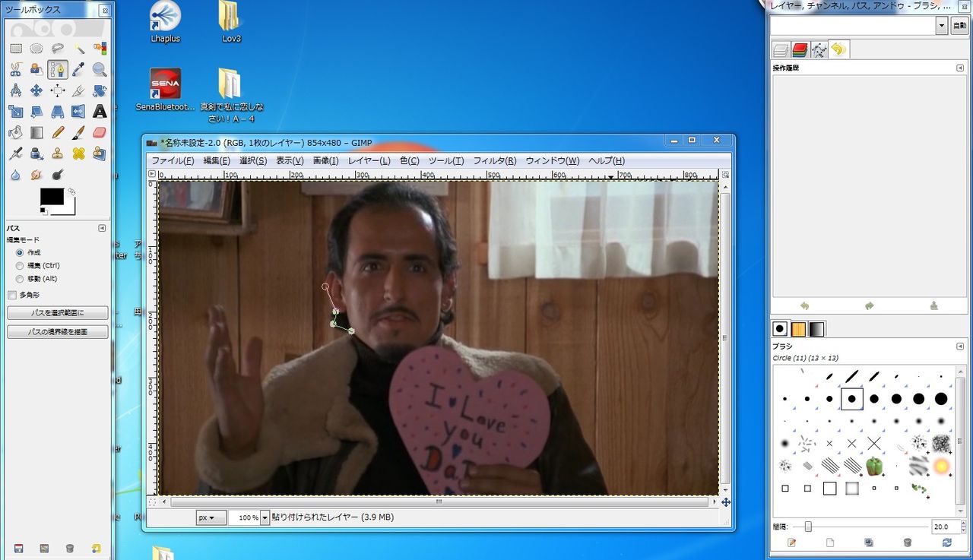Viewport: 973px width, 560px height.
Task: Select the Heal bandage tool
Action: click(x=78, y=154)
